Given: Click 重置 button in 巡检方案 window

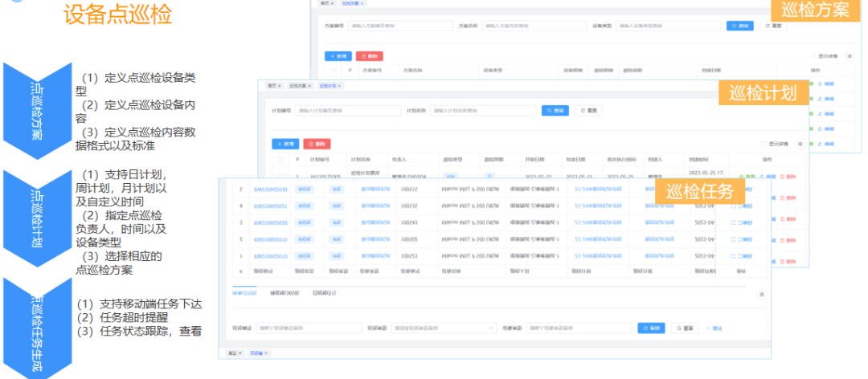Looking at the screenshot, I should tap(773, 26).
